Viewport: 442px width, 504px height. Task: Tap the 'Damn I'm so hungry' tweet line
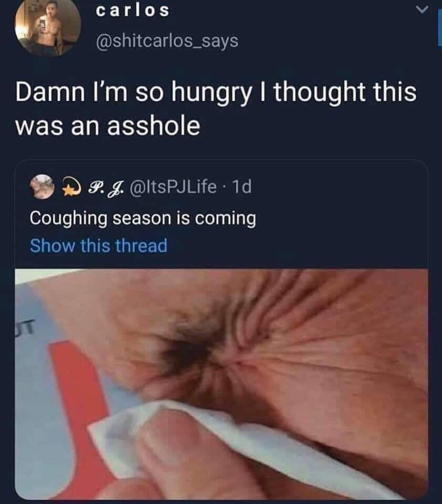tap(216, 92)
